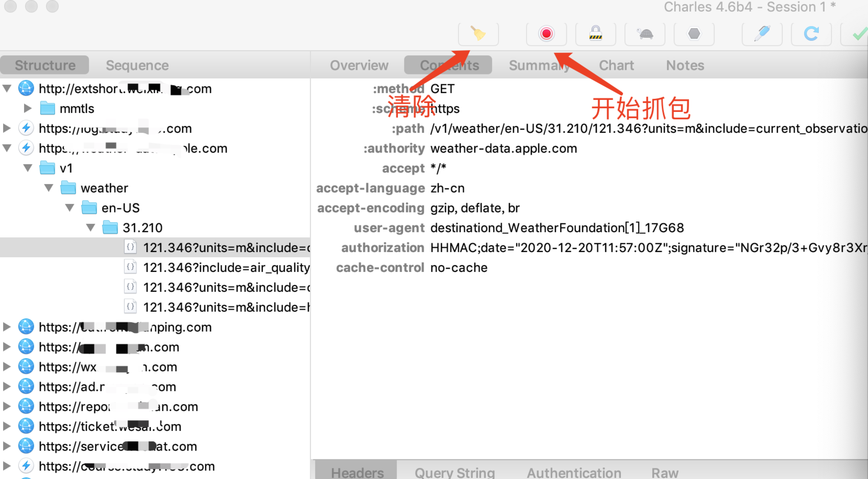Select the en-US folder
Image resolution: width=868 pixels, height=479 pixels.
pos(120,208)
